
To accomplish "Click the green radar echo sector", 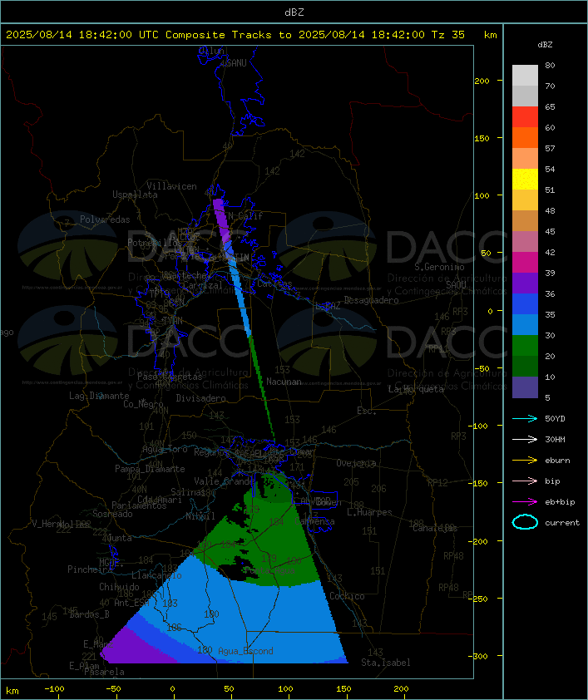I will 272,542.
